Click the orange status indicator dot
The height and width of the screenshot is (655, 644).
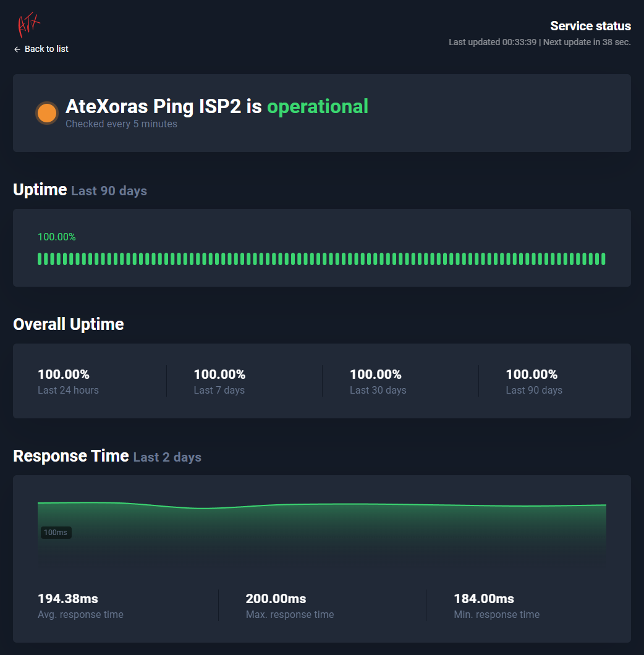pyautogui.click(x=47, y=113)
